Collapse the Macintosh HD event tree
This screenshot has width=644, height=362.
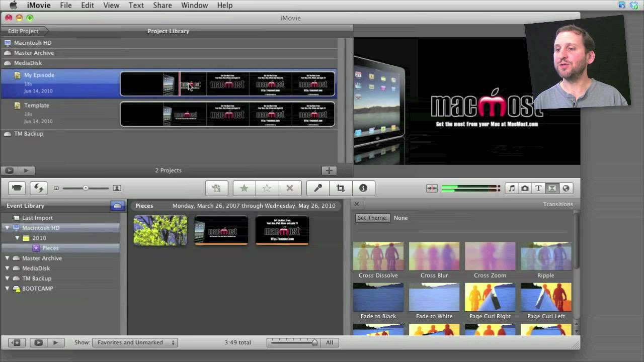[x=7, y=228]
